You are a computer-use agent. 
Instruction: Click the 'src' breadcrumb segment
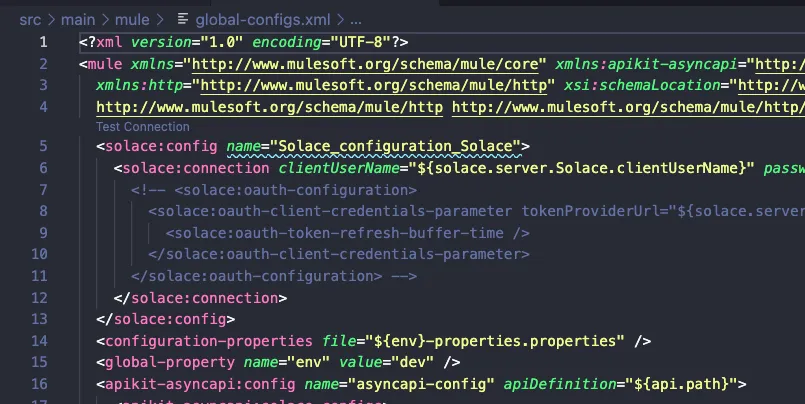(x=30, y=20)
